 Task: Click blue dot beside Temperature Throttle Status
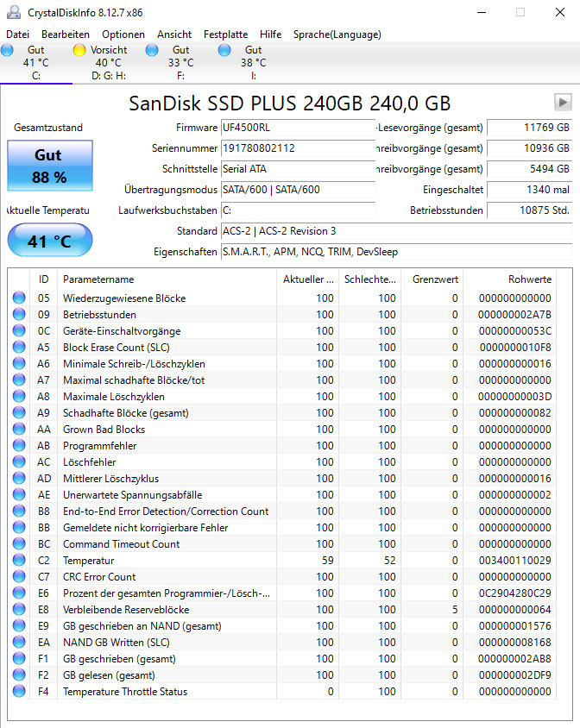pos(19,692)
